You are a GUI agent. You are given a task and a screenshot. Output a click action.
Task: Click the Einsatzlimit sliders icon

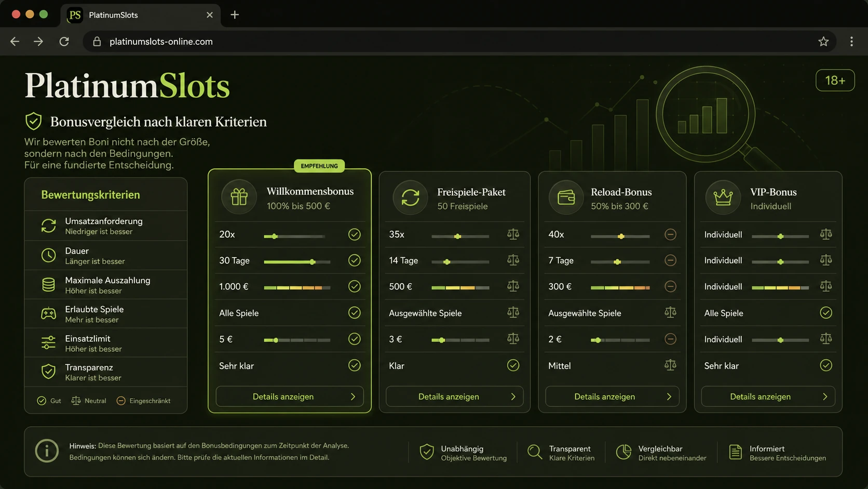[x=48, y=342]
